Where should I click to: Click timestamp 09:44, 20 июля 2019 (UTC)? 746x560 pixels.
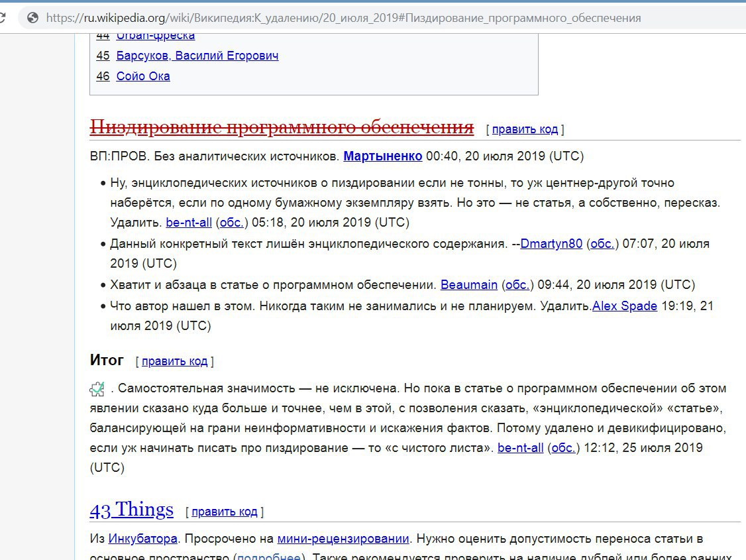[616, 284]
